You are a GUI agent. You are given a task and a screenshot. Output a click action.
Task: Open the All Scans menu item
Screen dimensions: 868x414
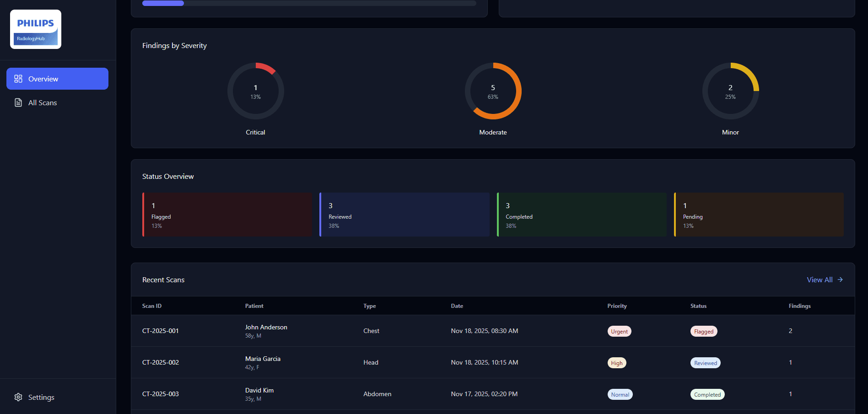point(57,102)
